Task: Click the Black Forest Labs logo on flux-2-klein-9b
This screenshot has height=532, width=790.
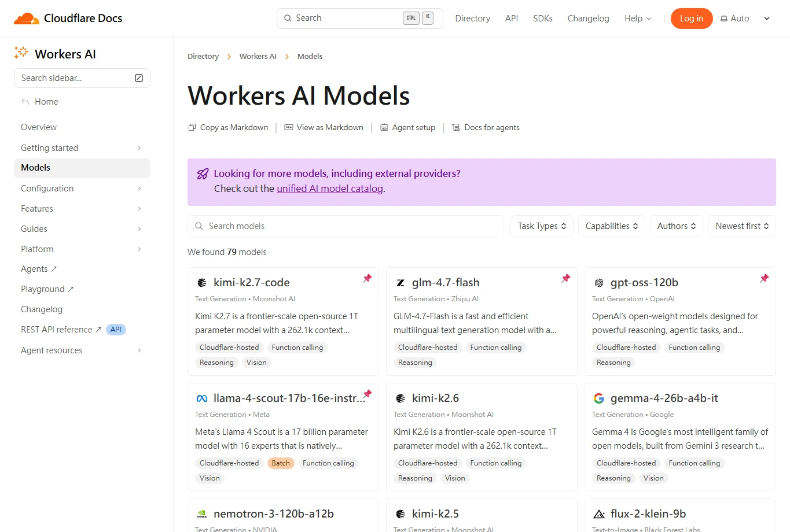Action: [x=599, y=514]
